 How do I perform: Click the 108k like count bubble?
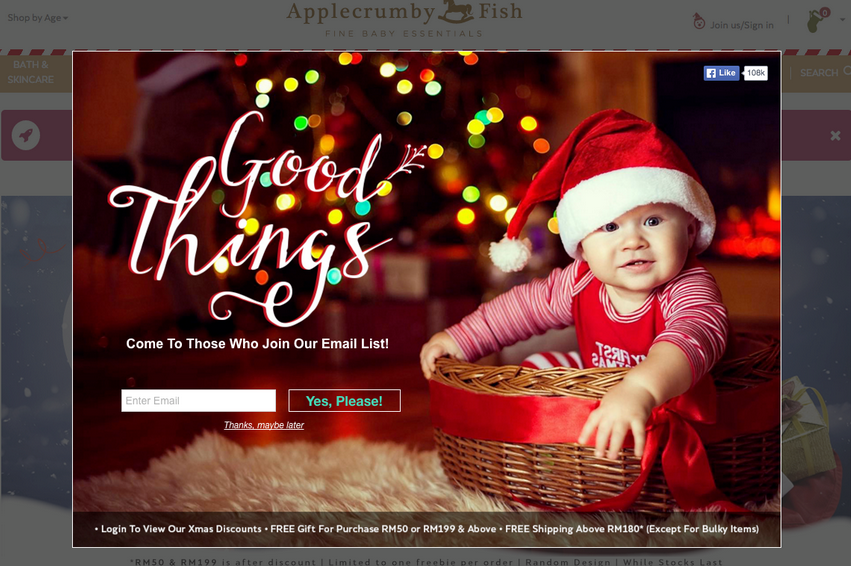pos(755,73)
